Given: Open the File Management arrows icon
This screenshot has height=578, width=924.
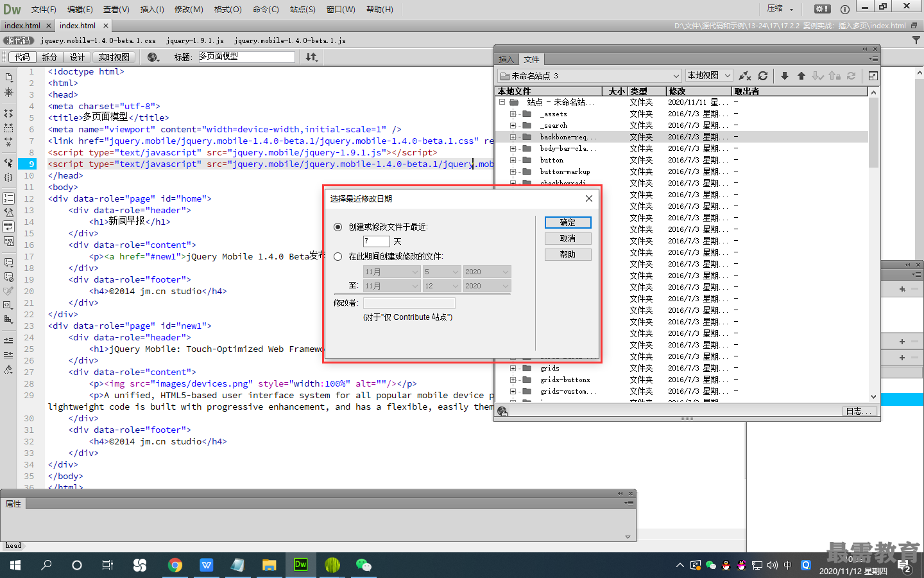Looking at the screenshot, I should pyautogui.click(x=311, y=57).
